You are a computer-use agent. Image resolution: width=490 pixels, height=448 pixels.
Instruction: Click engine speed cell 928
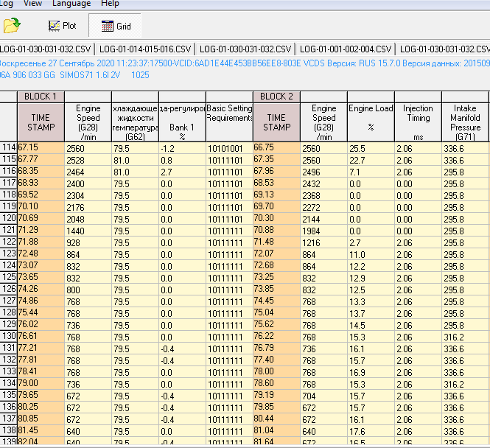[x=88, y=242]
